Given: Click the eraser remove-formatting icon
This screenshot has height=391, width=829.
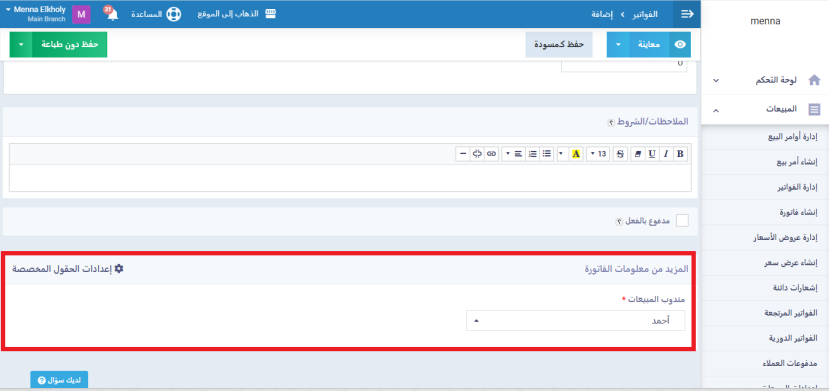Looking at the screenshot, I should [638, 154].
